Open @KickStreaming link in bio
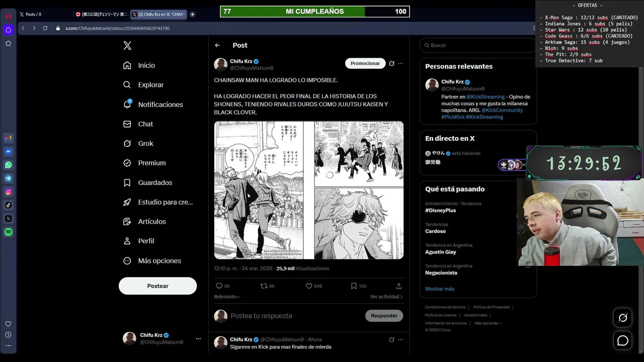This screenshot has width=644, height=362. coord(486,97)
